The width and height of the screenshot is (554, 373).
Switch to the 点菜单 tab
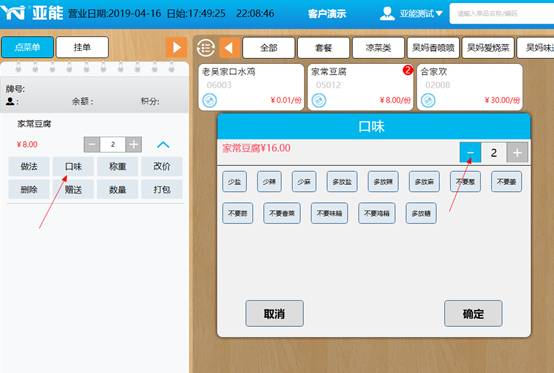coord(28,47)
